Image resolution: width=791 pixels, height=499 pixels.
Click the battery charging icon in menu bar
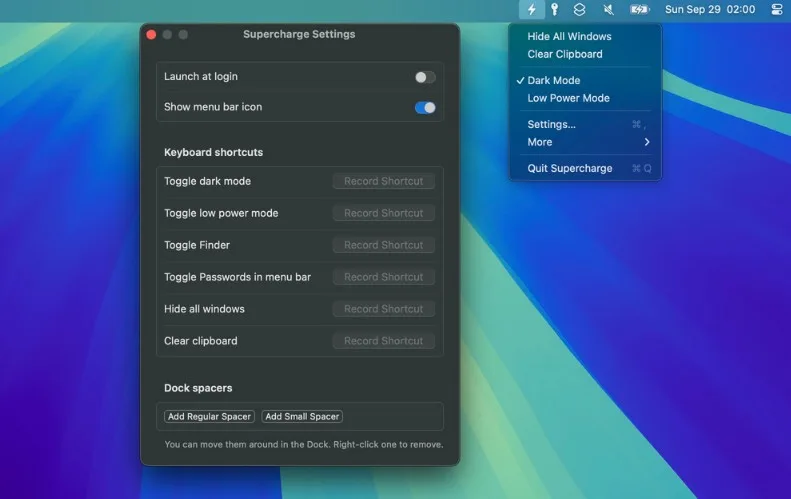[x=639, y=9]
